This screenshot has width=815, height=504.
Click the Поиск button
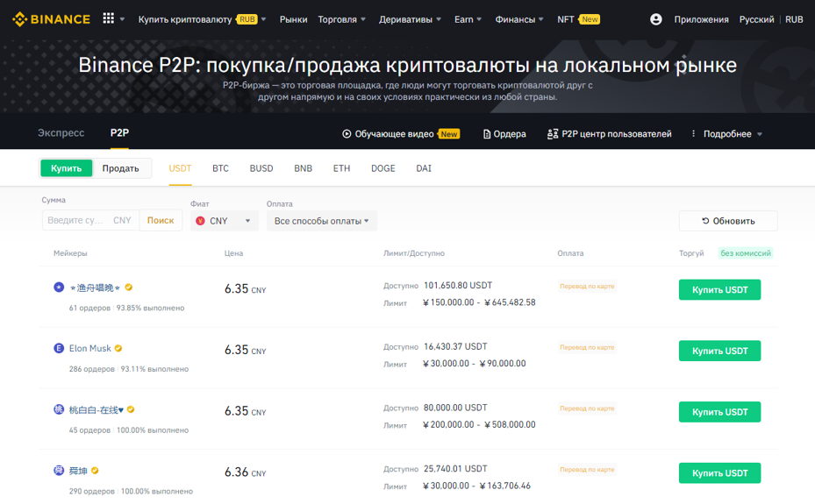pos(161,220)
